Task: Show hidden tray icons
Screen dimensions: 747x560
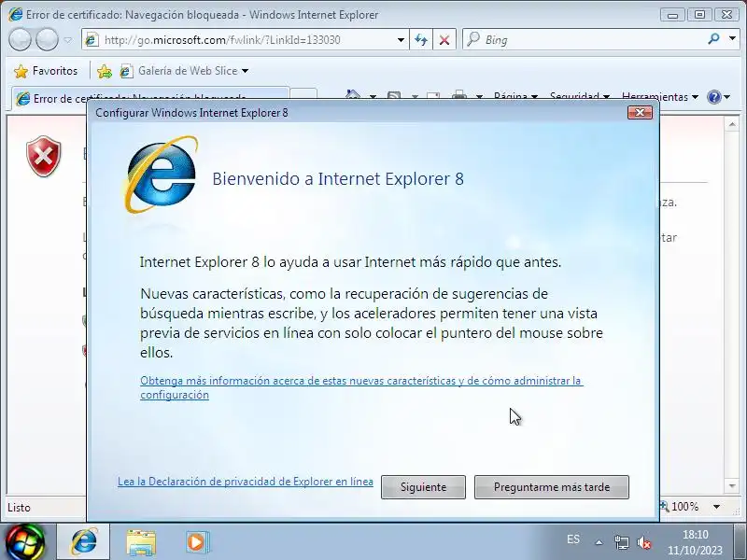Action: pos(599,542)
